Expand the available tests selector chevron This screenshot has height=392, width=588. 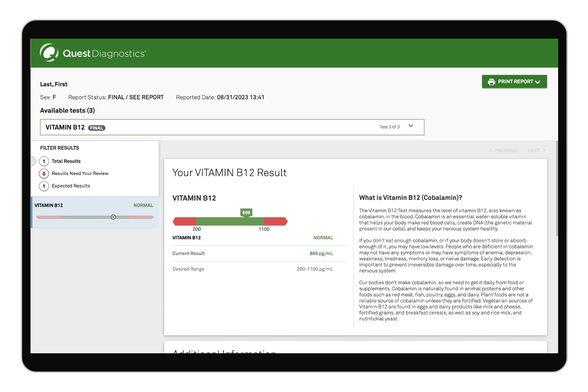point(411,126)
